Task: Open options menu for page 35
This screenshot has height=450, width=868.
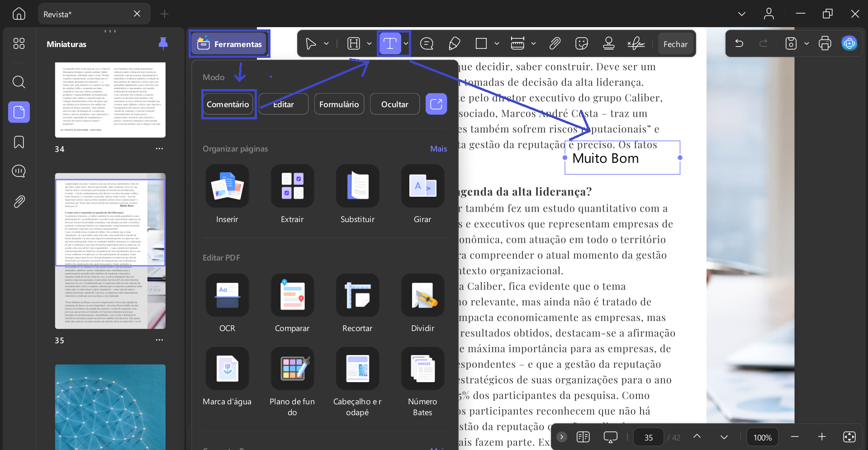Action: pyautogui.click(x=159, y=340)
